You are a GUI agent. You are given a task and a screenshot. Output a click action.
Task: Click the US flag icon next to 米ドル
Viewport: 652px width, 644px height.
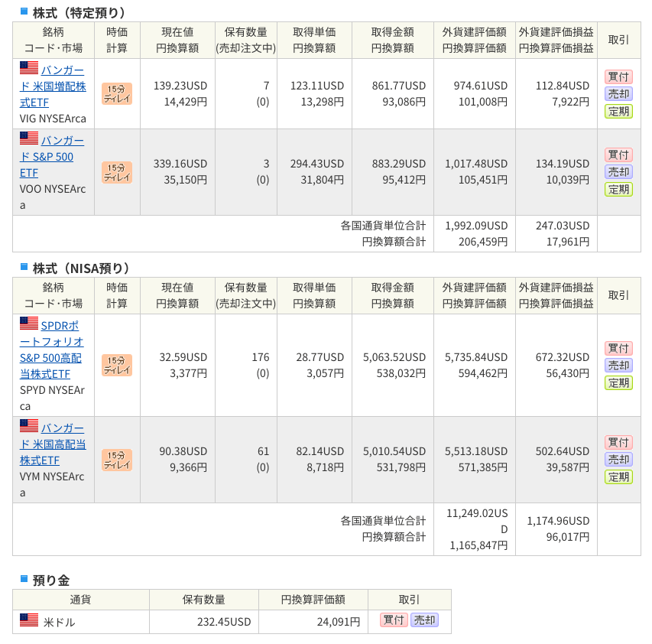coord(29,620)
